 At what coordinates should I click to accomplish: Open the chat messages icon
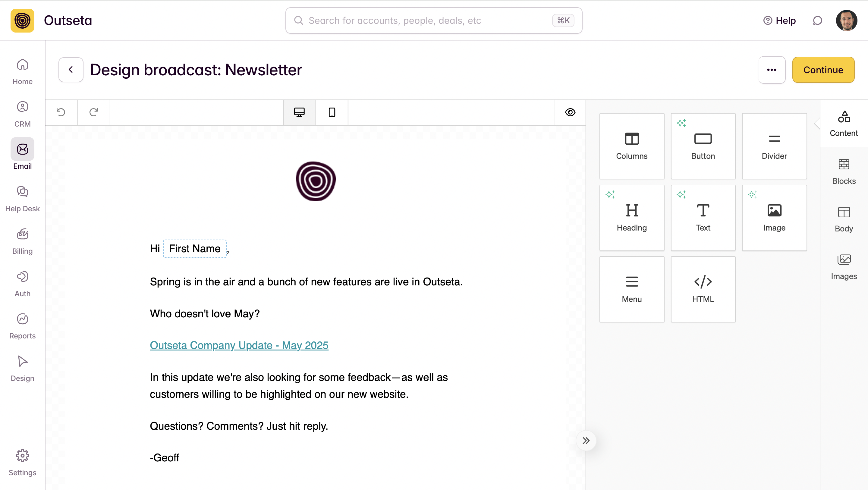point(817,20)
